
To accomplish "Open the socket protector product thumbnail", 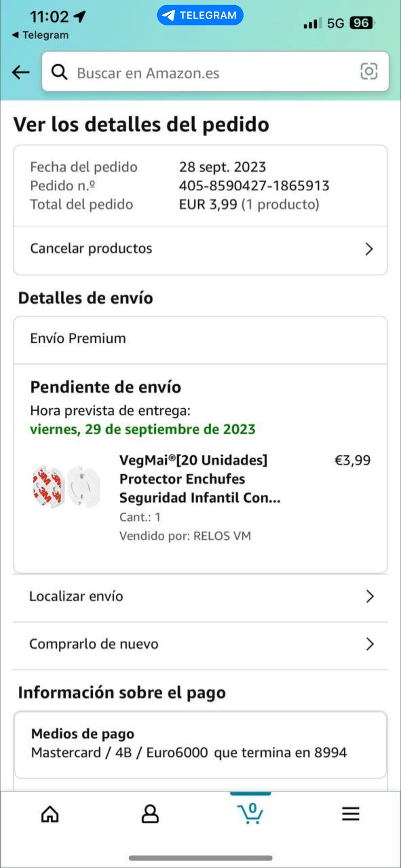I will 67,486.
